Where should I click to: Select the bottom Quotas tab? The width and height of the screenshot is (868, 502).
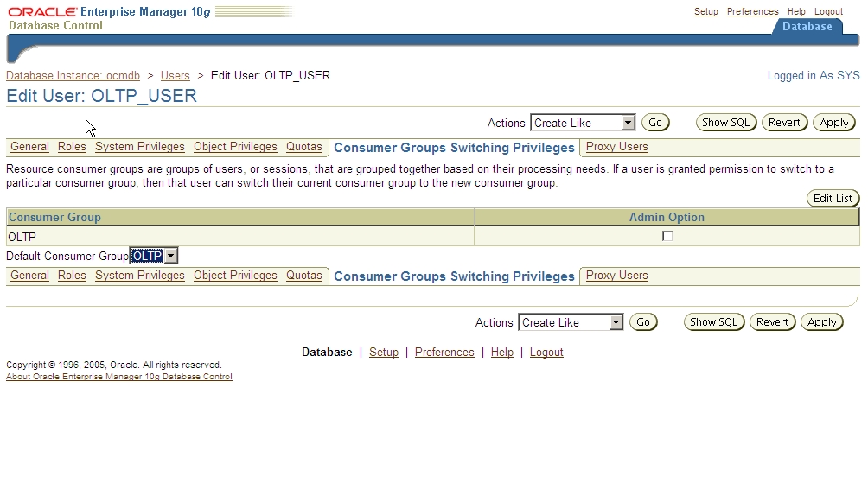coord(304,275)
